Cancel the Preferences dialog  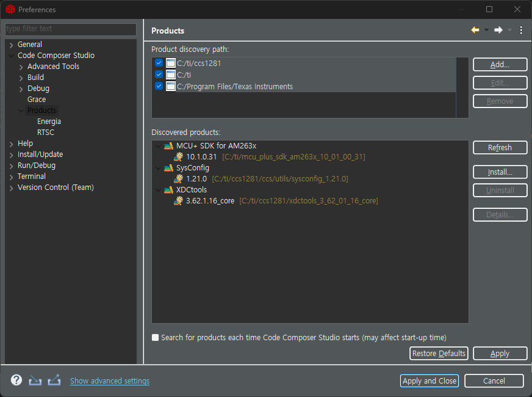(x=494, y=381)
